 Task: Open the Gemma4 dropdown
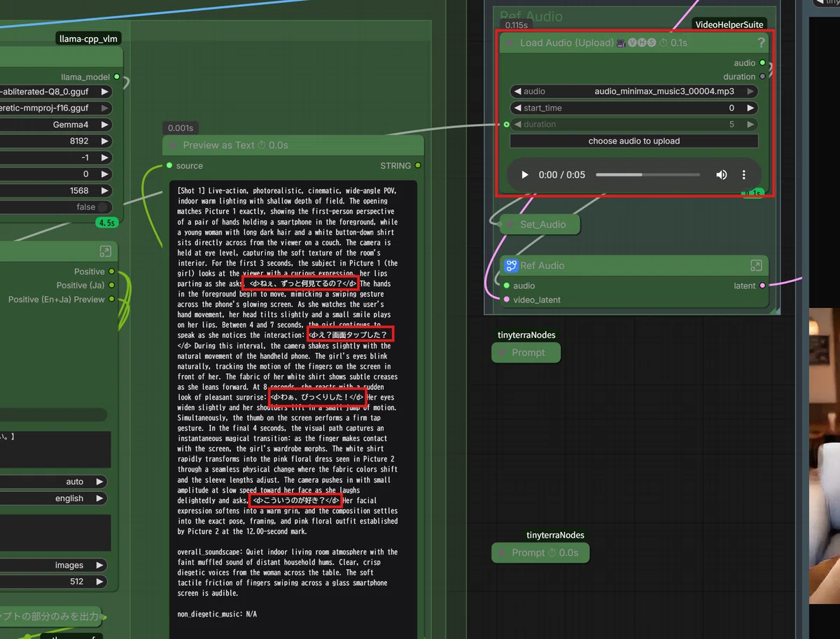[56, 125]
